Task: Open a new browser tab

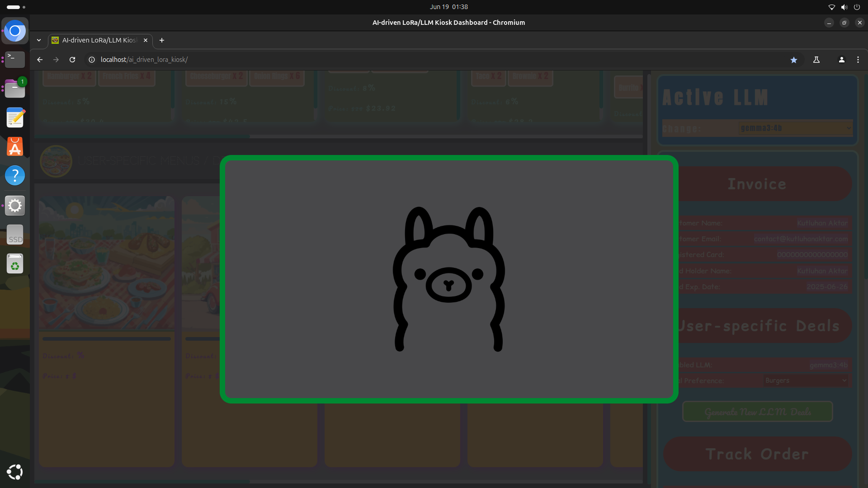Action: coord(162,40)
